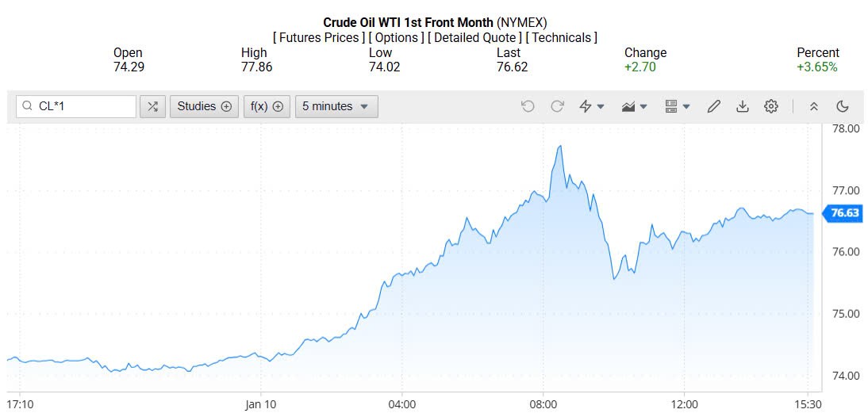Click the 76.63 current price label
The image size is (868, 413).
coord(843,212)
